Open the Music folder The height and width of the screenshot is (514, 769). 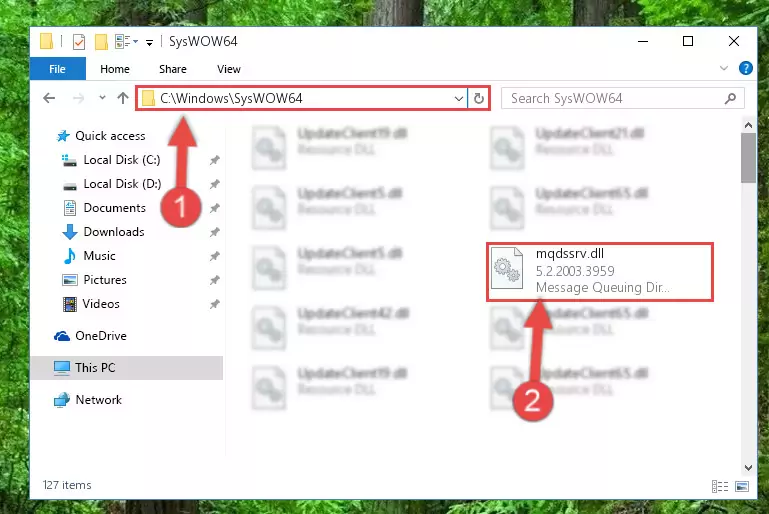coord(99,256)
